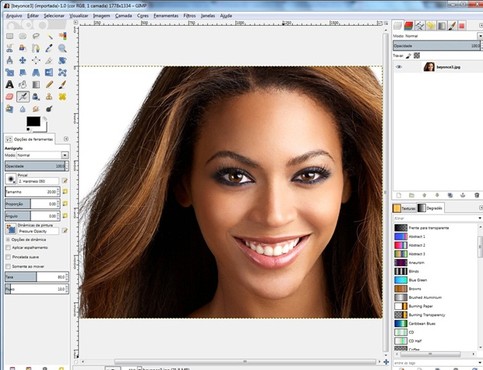Enable Somente ao mover checkbox
The width and height of the screenshot is (483, 370).
click(8, 266)
